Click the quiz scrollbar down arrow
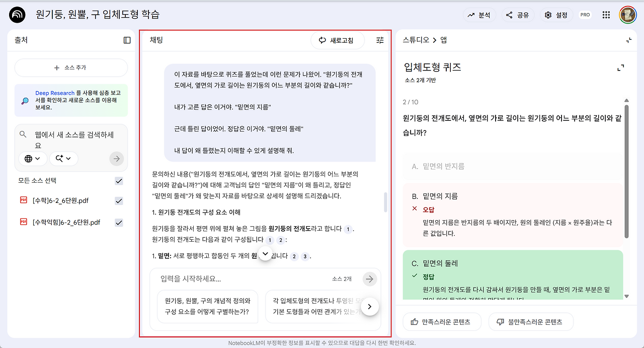The width and height of the screenshot is (644, 348). click(626, 297)
